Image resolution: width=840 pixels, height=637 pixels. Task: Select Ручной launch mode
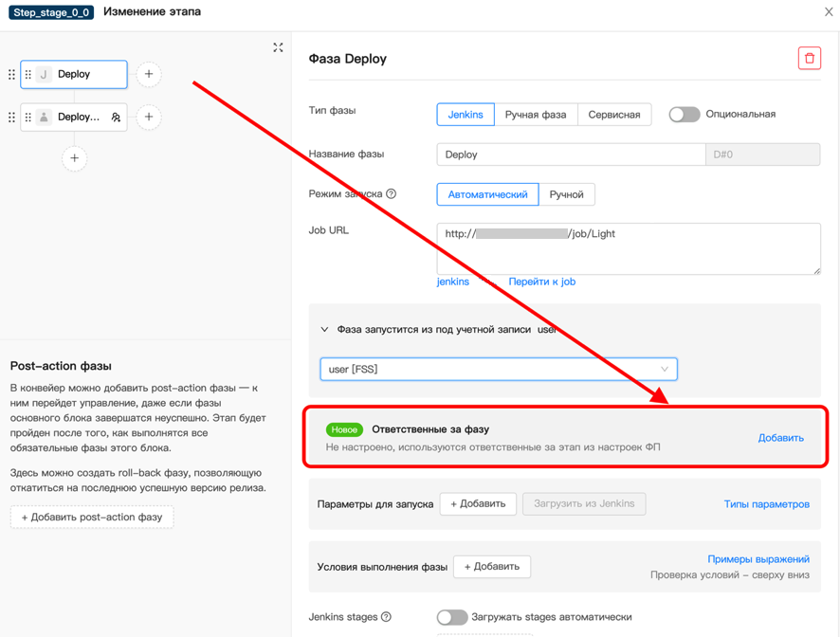[x=566, y=194]
